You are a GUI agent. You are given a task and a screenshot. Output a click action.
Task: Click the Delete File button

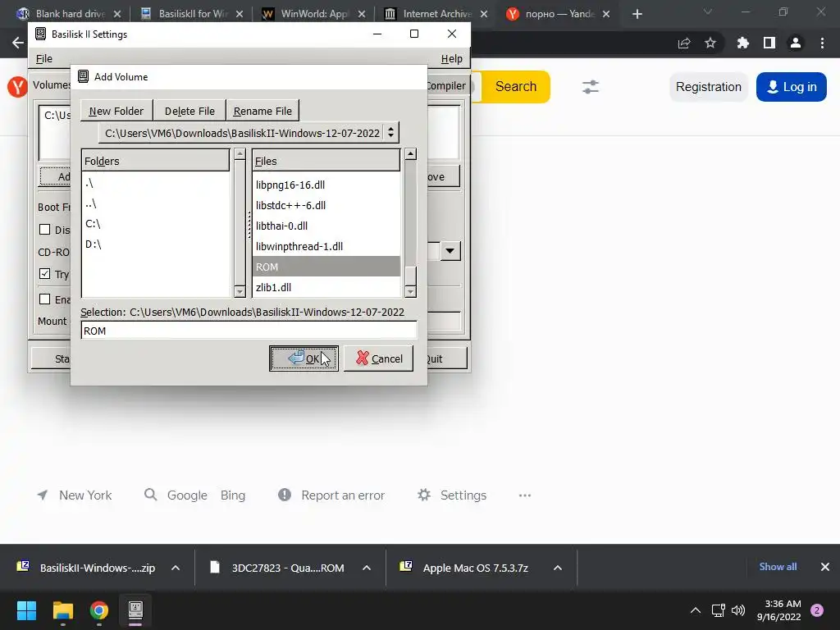[x=189, y=111]
